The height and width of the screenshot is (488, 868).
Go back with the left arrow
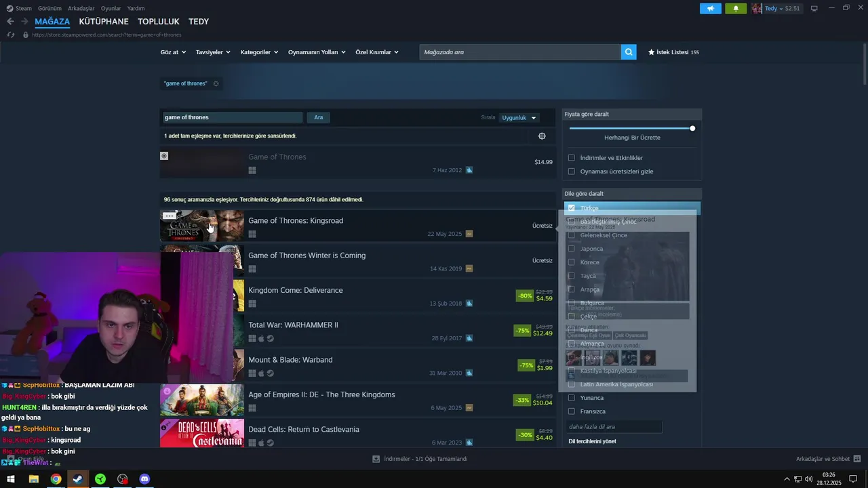point(10,22)
